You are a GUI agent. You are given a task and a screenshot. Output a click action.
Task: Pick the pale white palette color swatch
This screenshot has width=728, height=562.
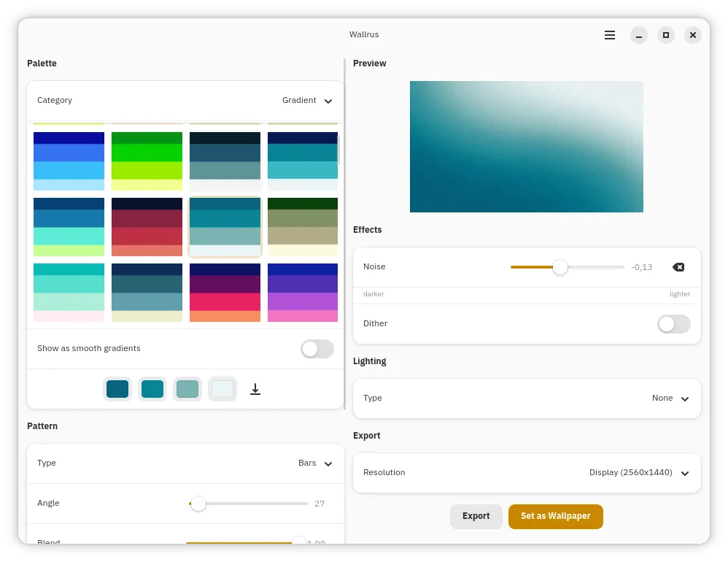pyautogui.click(x=222, y=389)
